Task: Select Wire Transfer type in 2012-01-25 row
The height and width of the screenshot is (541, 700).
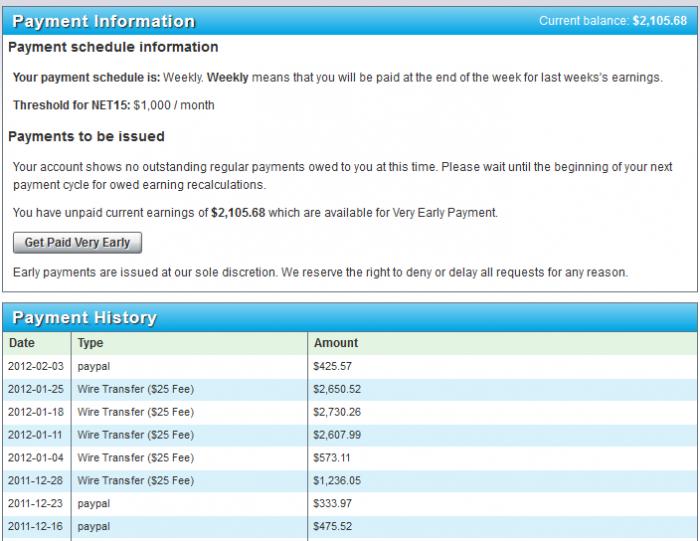Action: (x=136, y=389)
